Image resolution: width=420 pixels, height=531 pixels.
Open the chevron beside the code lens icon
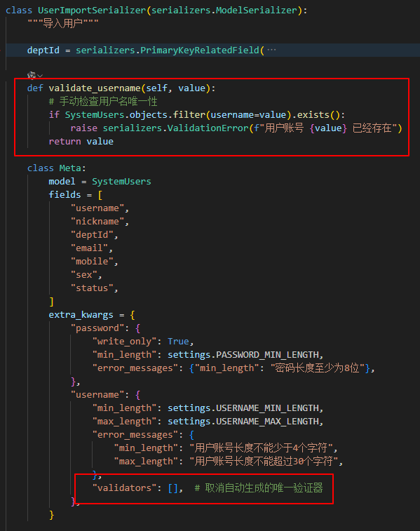click(40, 76)
